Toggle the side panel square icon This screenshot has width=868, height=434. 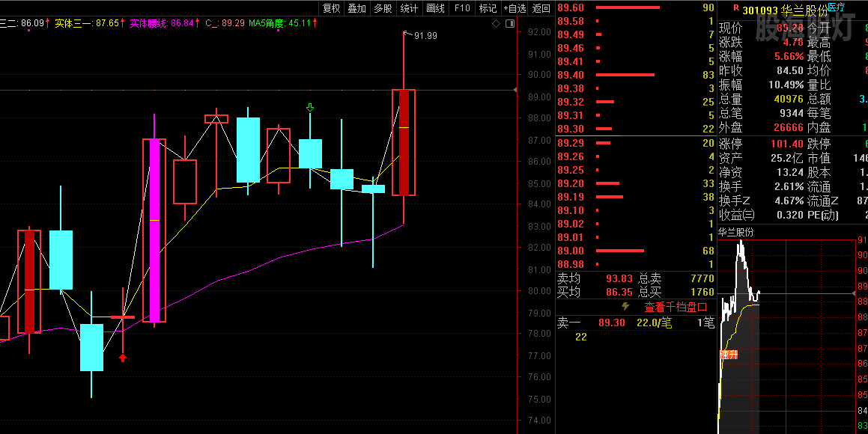click(509, 24)
